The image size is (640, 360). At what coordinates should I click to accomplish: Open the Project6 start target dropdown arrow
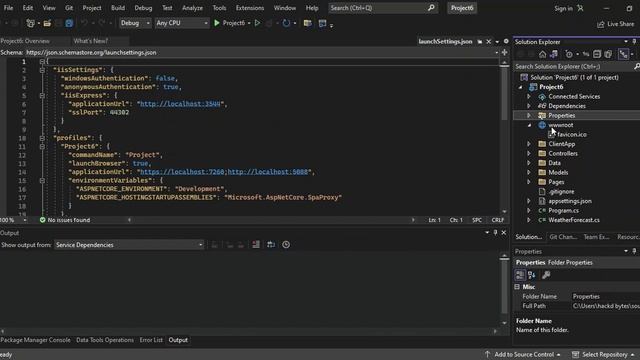(249, 23)
